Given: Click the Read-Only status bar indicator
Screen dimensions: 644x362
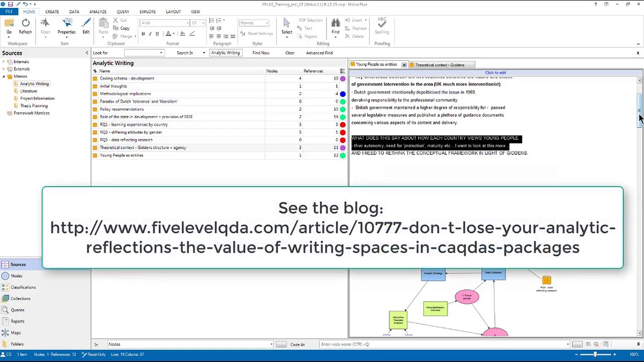Looking at the screenshot, I should coord(93,354).
